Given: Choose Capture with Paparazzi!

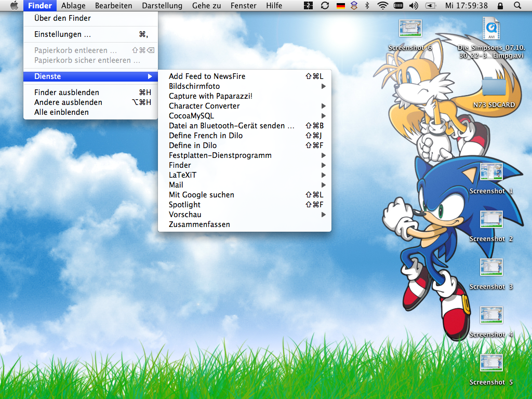Looking at the screenshot, I should 245,96.
